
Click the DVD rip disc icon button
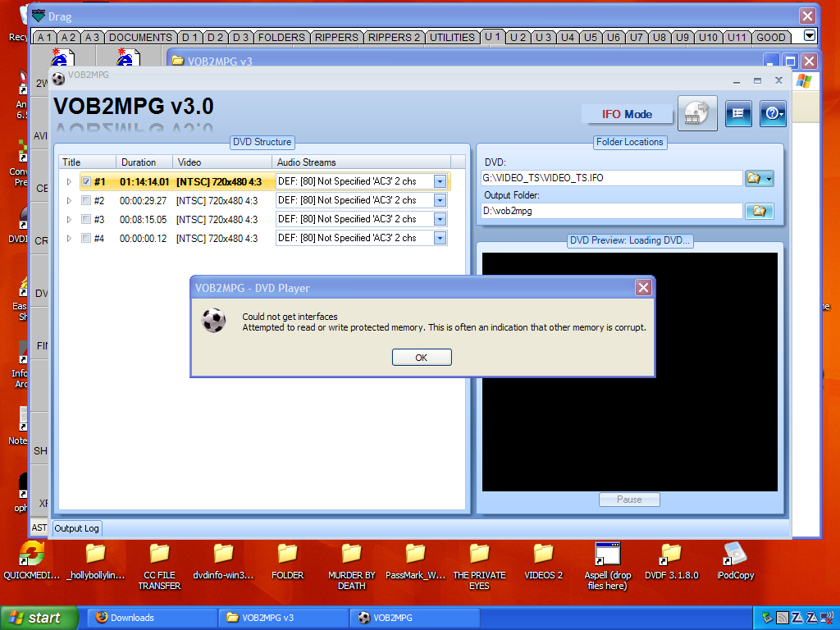pos(697,113)
